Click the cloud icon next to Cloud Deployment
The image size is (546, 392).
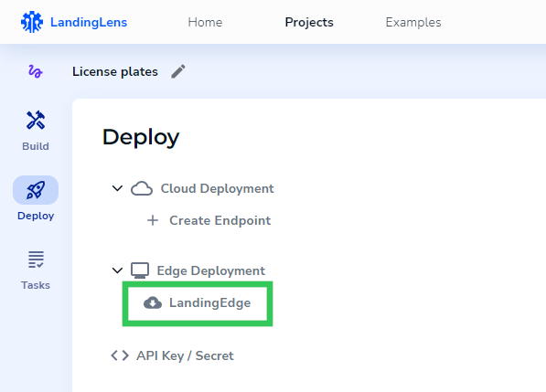[142, 188]
